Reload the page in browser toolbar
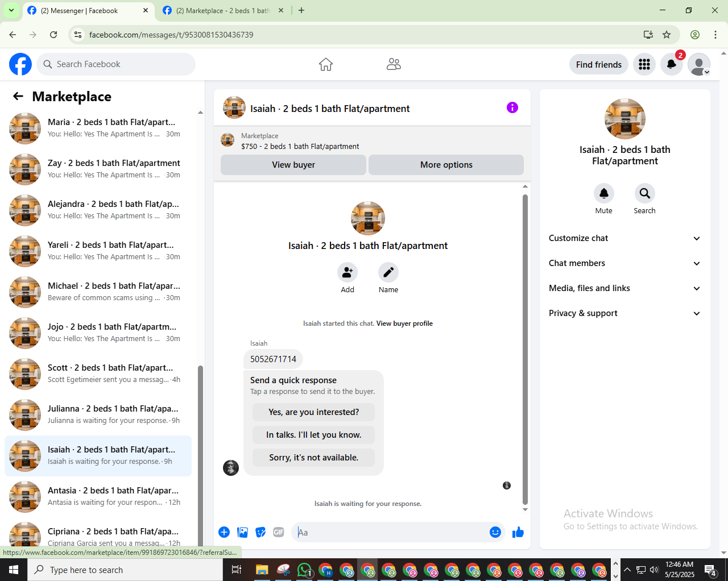Viewport: 728px width, 581px height. 53,35
